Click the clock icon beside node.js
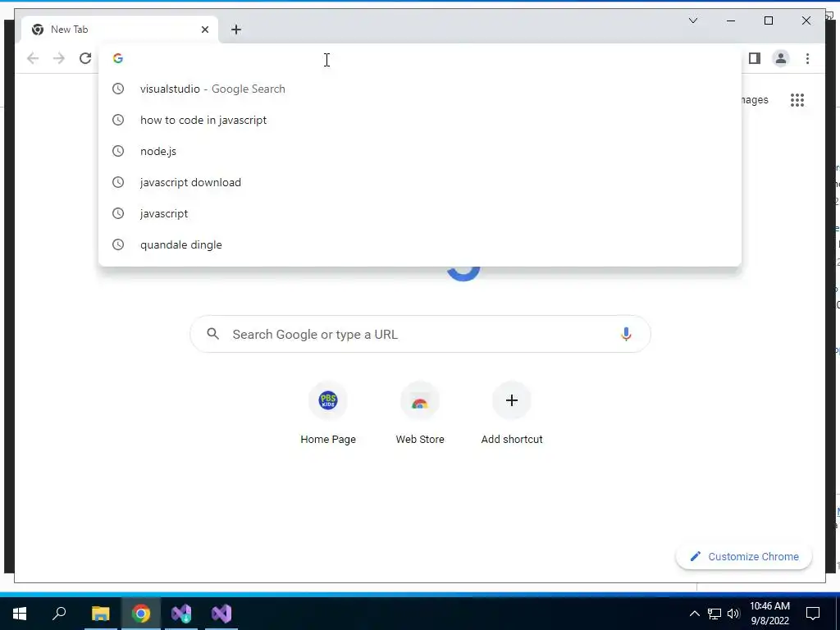The height and width of the screenshot is (630, 840). 118,151
